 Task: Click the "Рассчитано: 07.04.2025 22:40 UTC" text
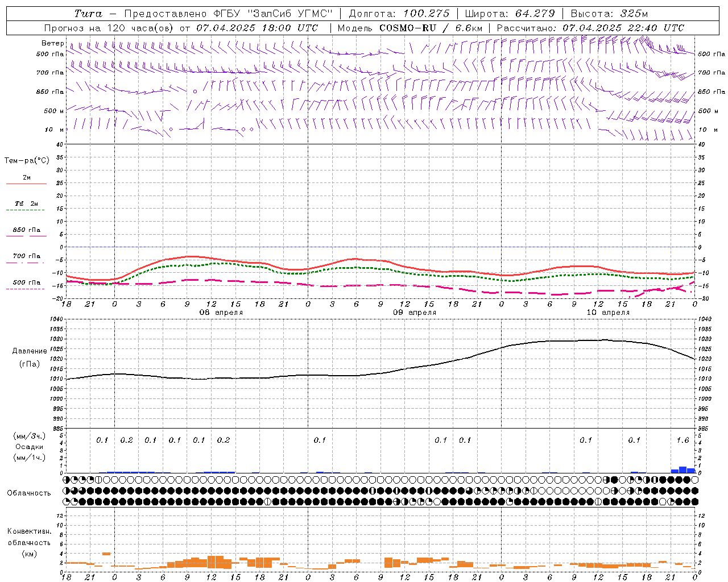pyautogui.click(x=590, y=28)
